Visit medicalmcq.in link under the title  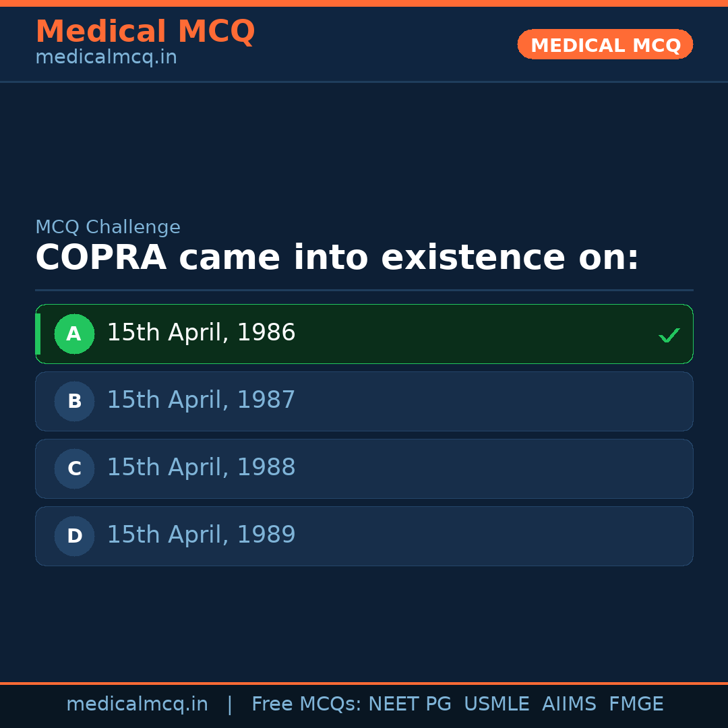[x=106, y=58]
